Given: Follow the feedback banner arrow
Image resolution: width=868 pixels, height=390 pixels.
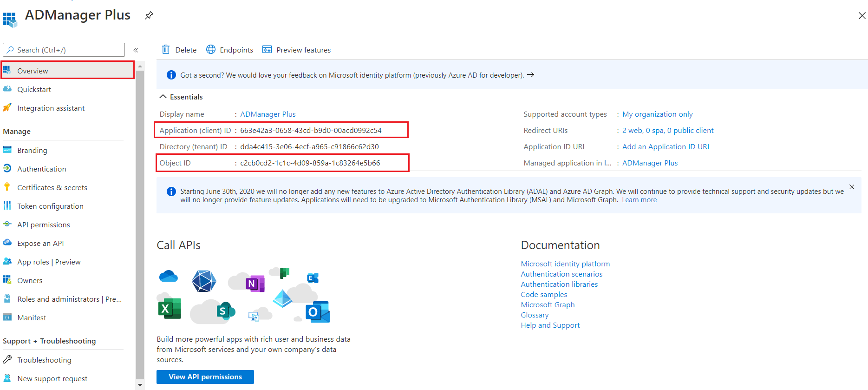Looking at the screenshot, I should tap(530, 74).
